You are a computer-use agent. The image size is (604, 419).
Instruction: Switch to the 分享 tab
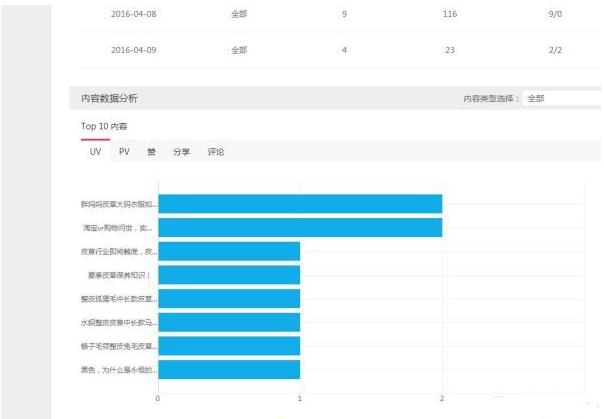pos(181,152)
